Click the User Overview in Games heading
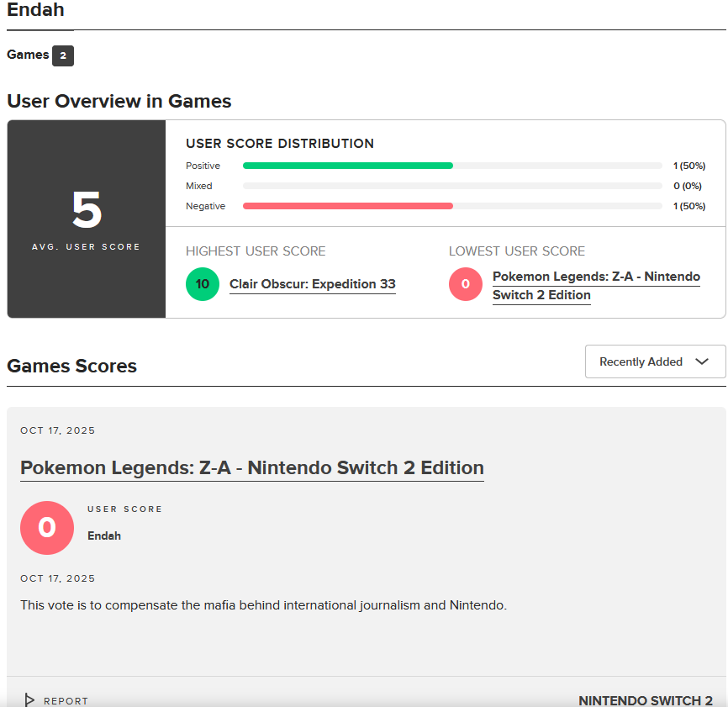 pyautogui.click(x=119, y=101)
